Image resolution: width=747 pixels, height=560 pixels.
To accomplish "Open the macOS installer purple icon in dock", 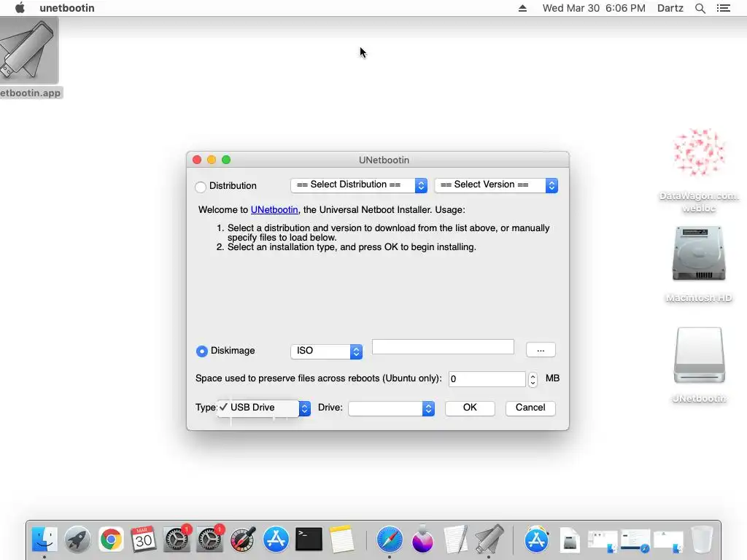I will 422,540.
